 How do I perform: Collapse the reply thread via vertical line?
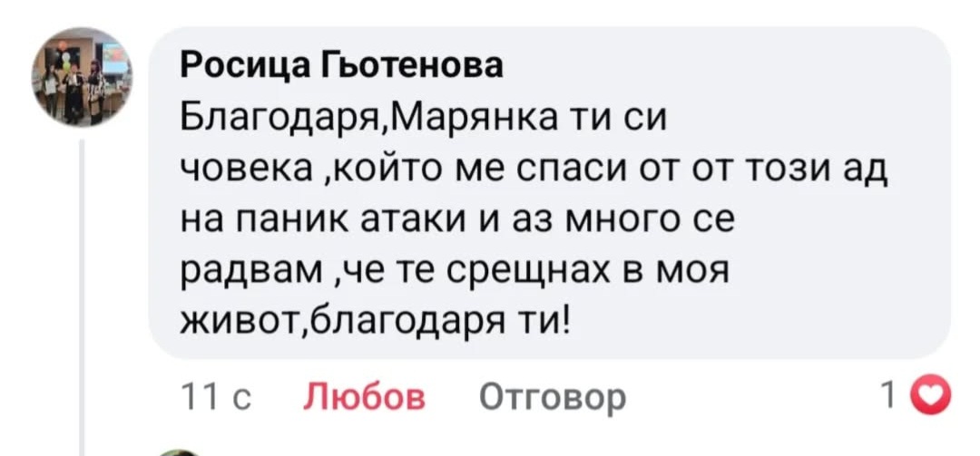coord(81,290)
